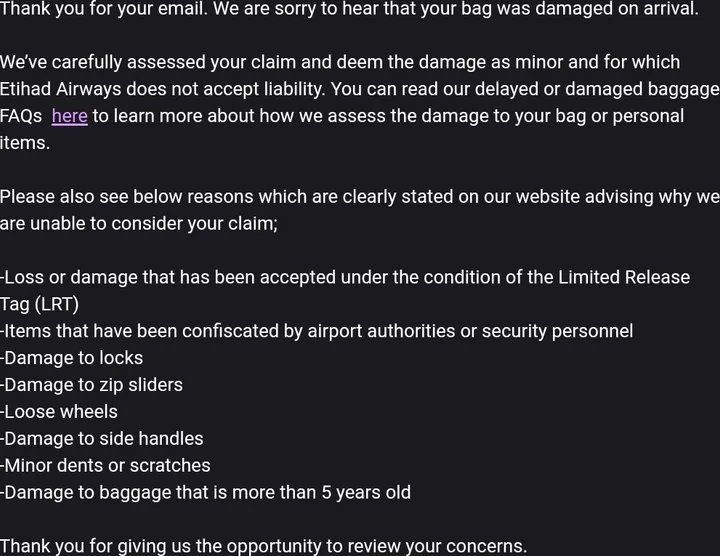Click the "Damage to side handles" list item
This screenshot has width=720, height=556.
click(103, 439)
